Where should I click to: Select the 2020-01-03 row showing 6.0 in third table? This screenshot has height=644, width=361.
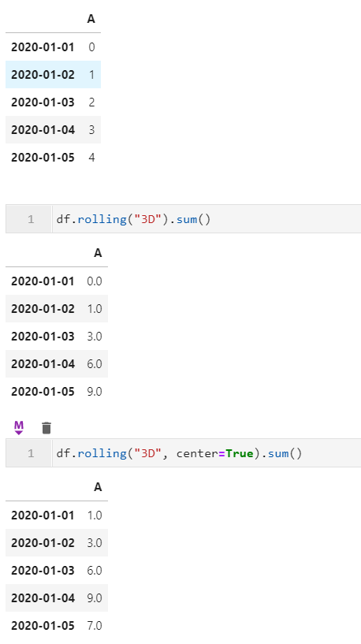(x=57, y=571)
